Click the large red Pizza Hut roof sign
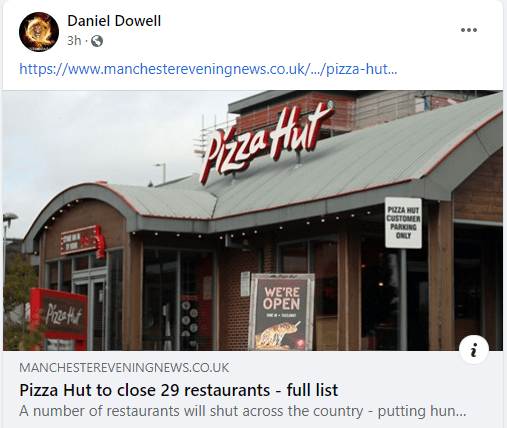Viewport: 507px width, 428px height. pos(267,142)
